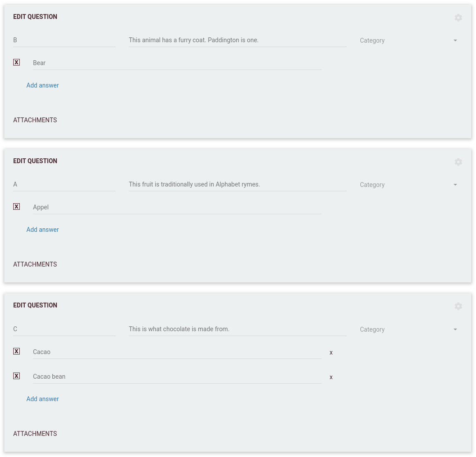Toggle correct checkbox for Cacao bean answer
The image size is (476, 457).
tap(17, 376)
